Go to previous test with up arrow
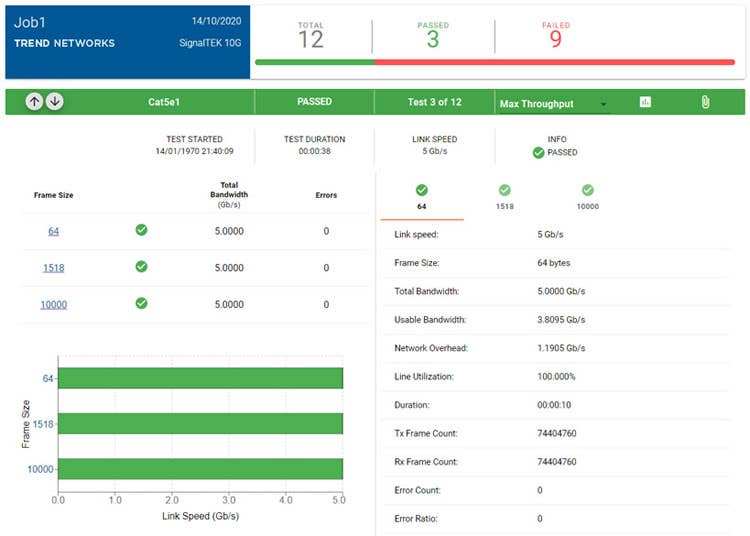The height and width of the screenshot is (536, 750). point(34,101)
